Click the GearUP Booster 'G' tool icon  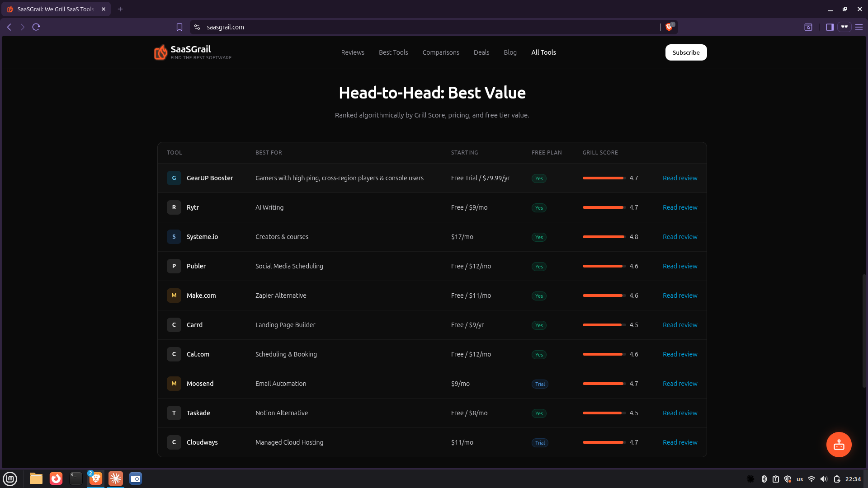tap(174, 178)
